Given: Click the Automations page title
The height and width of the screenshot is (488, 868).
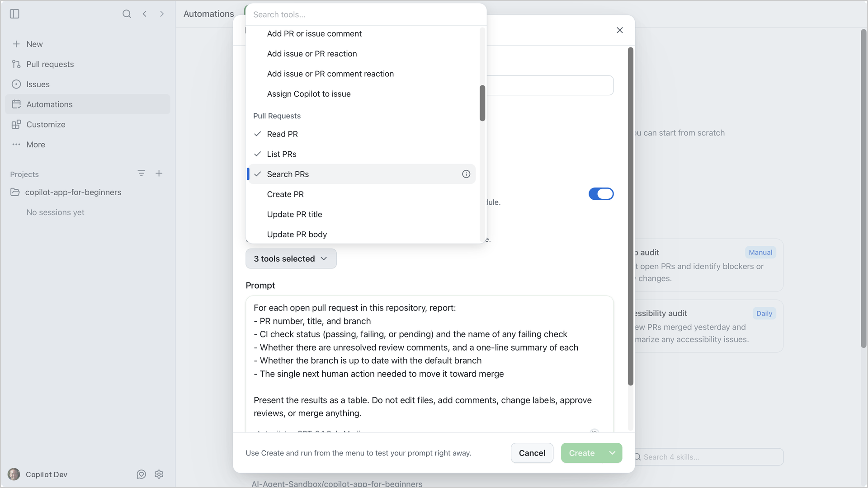Looking at the screenshot, I should 208,14.
